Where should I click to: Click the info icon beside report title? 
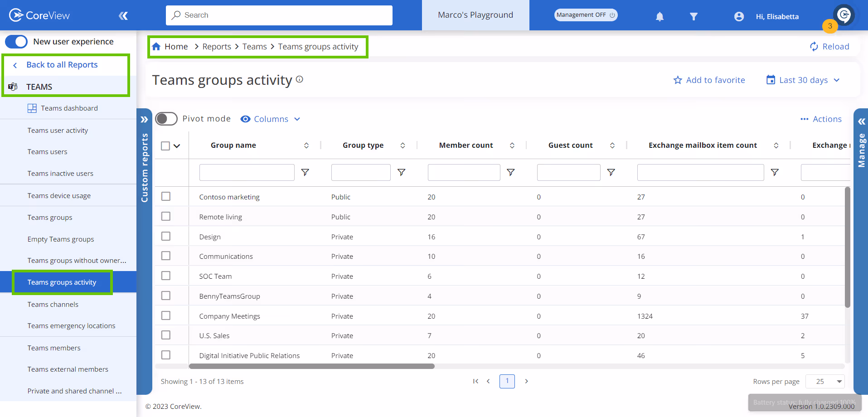300,79
